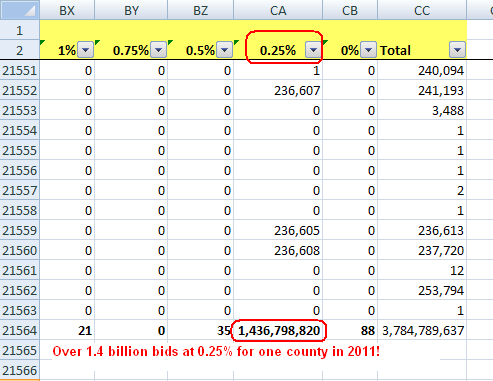This screenshot has width=493, height=381.
Task: Open the 0.75% column filter dropdown
Action: 158,50
